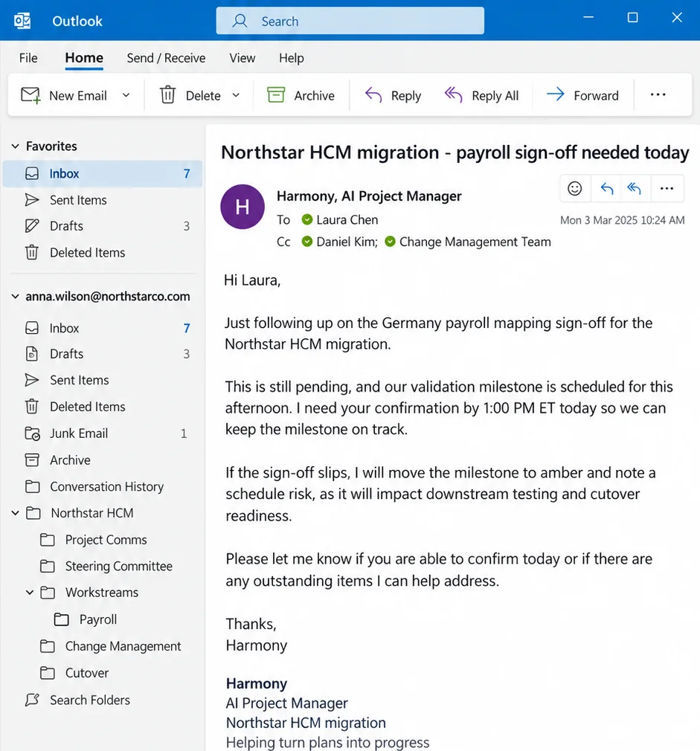This screenshot has height=751, width=700.
Task: Open the Change Management folder
Action: pyautogui.click(x=103, y=647)
